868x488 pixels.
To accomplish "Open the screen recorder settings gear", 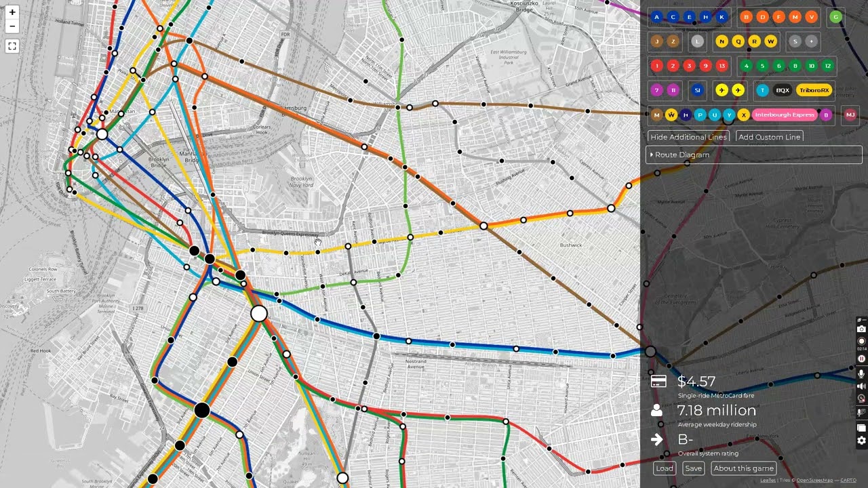I will [x=861, y=441].
